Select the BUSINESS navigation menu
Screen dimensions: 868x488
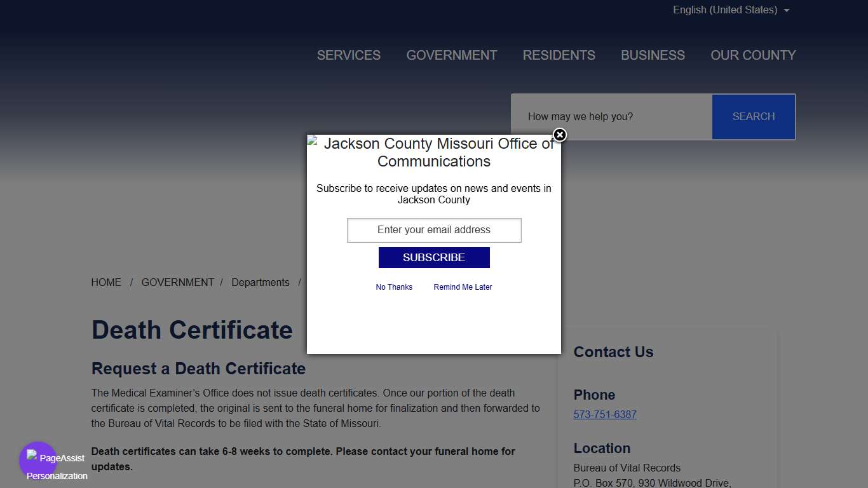[x=653, y=55]
